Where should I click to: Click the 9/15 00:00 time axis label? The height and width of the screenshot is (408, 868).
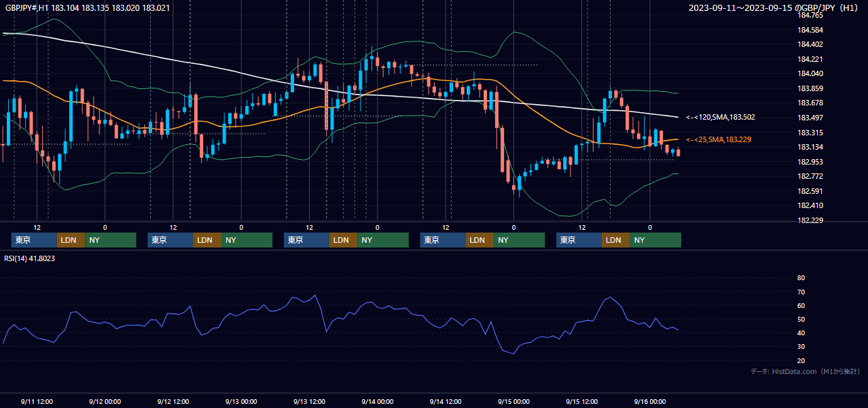513,401
